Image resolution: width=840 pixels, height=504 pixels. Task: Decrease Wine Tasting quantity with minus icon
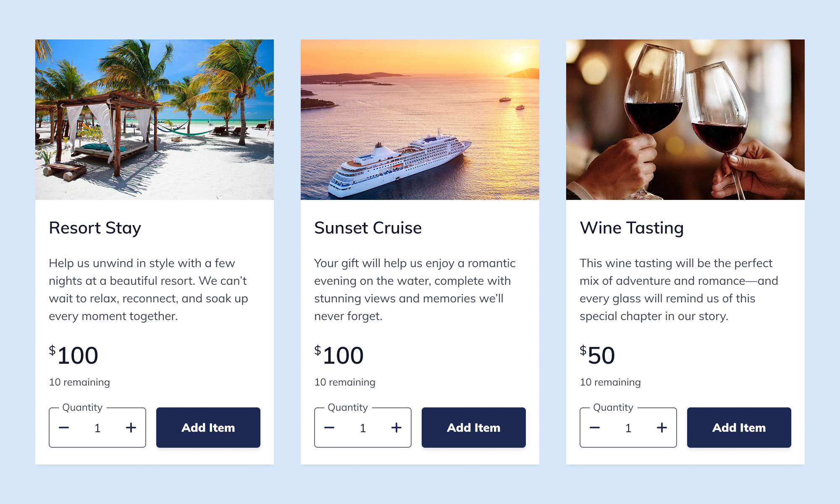click(595, 428)
